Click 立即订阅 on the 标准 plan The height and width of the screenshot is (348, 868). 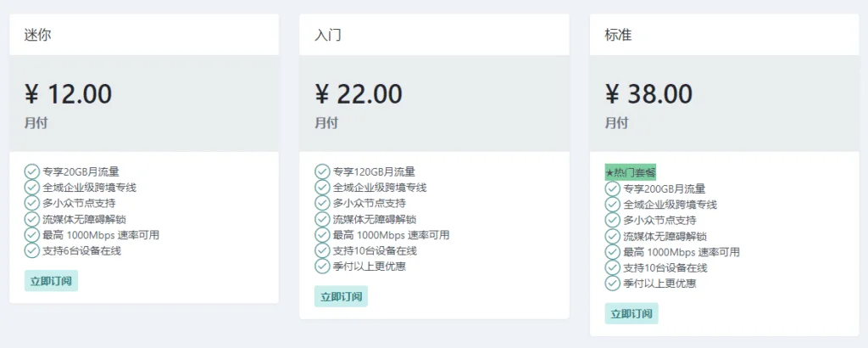click(631, 314)
